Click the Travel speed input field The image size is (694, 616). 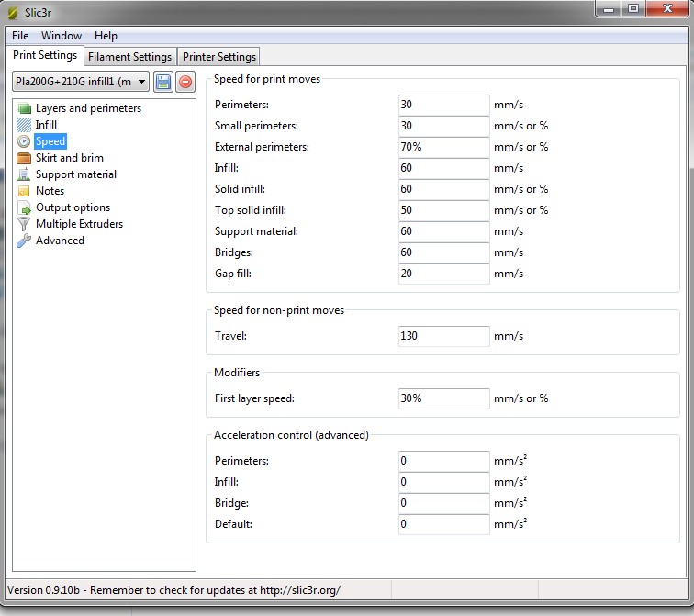coord(444,336)
